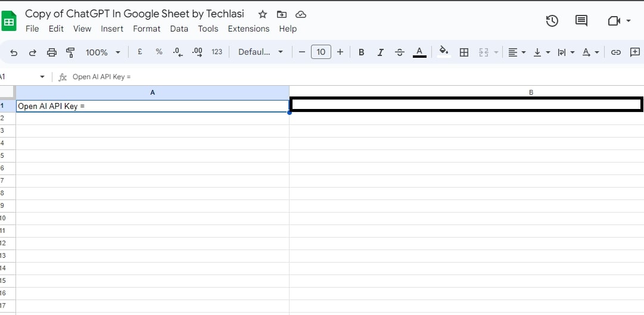Click the Meet video camera icon

pos(614,20)
